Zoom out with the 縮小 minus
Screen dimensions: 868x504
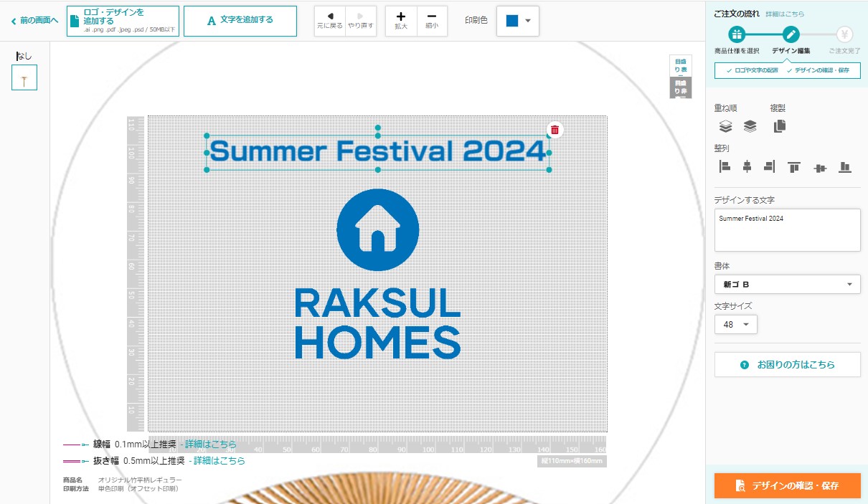432,21
